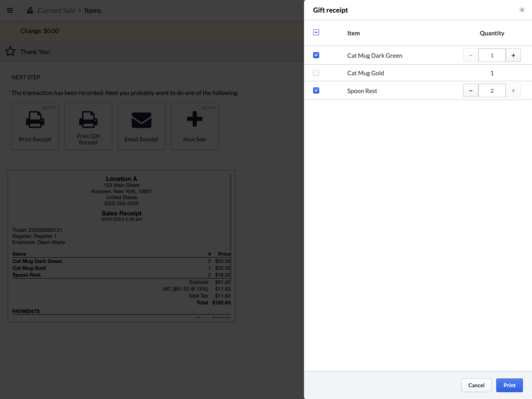The image size is (532, 399).
Task: Click the Cat Mug Dark Green item name
Action: click(x=374, y=55)
